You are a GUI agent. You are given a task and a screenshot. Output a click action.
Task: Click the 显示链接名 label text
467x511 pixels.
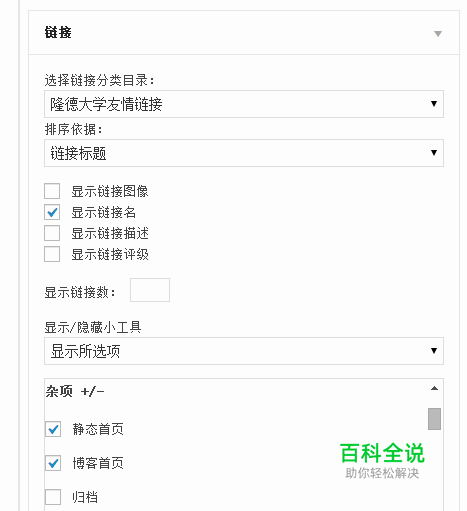(x=104, y=212)
